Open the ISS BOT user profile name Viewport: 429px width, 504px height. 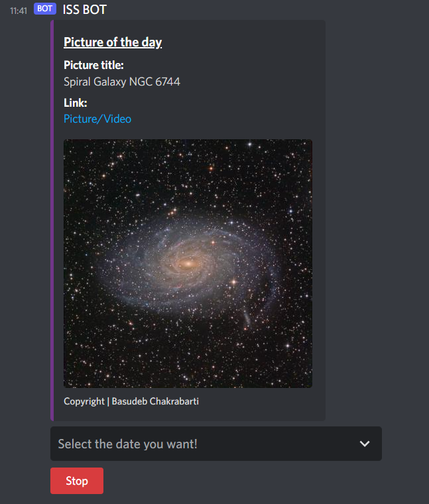[84, 10]
